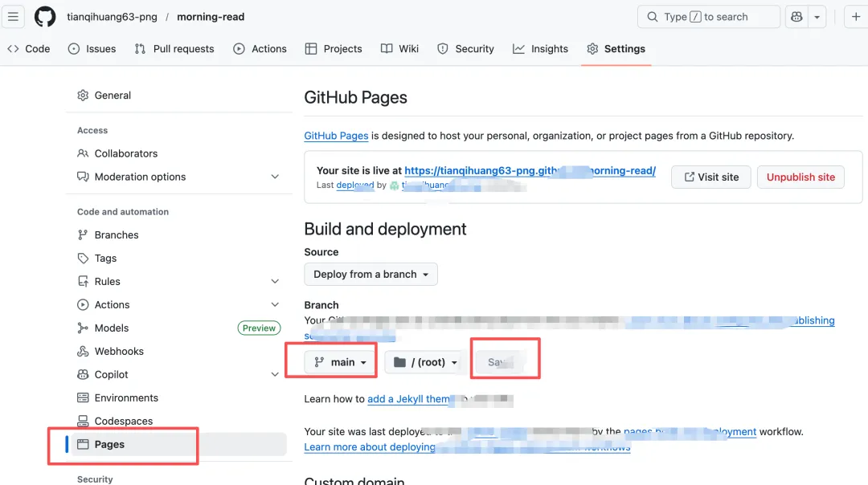
Task: Open the morning-read repository link
Action: [x=211, y=17]
